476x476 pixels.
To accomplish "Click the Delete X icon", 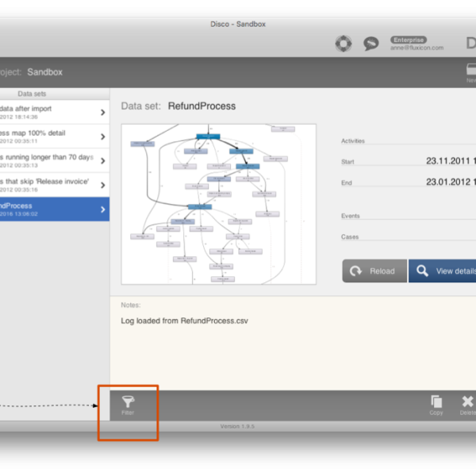I will pyautogui.click(x=467, y=402).
